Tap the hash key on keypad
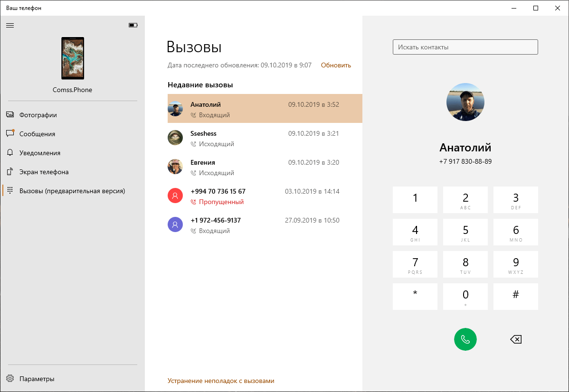569x392 pixels. (516, 297)
